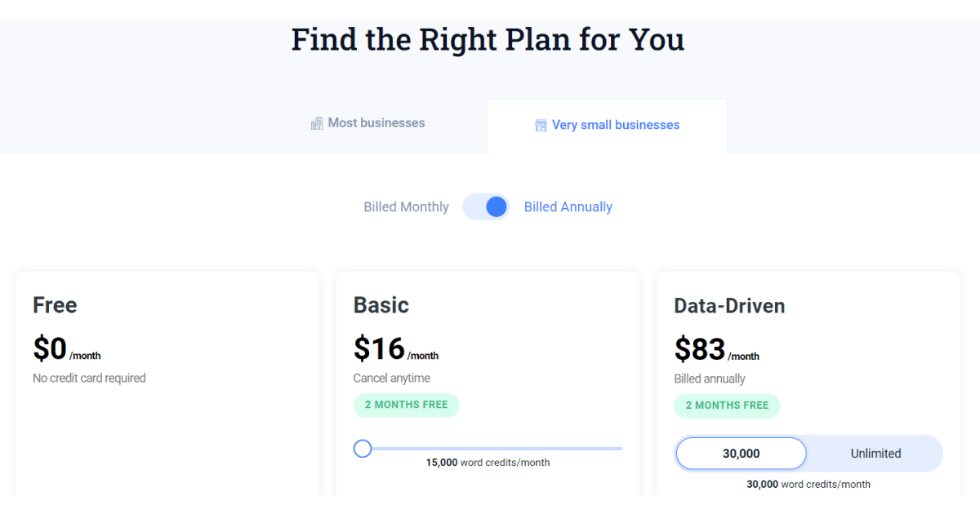Image resolution: width=980 pixels, height=514 pixels.
Task: Click the No credit card required text
Action: tap(89, 377)
